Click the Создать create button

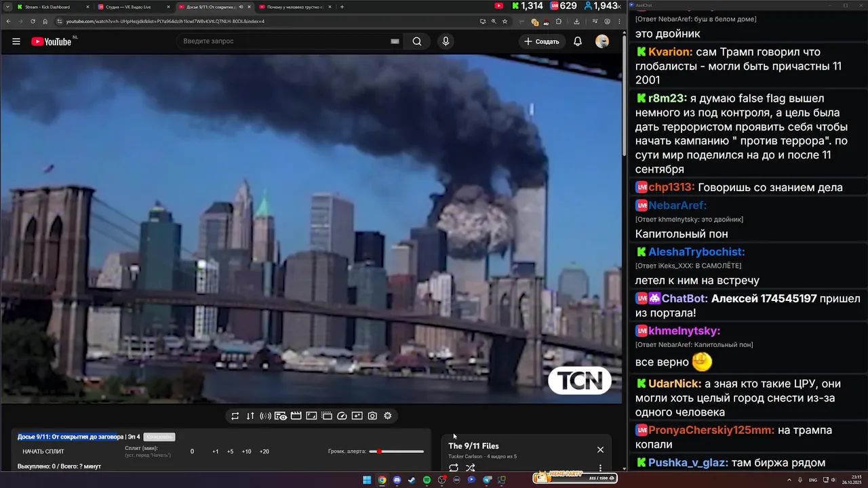(542, 41)
